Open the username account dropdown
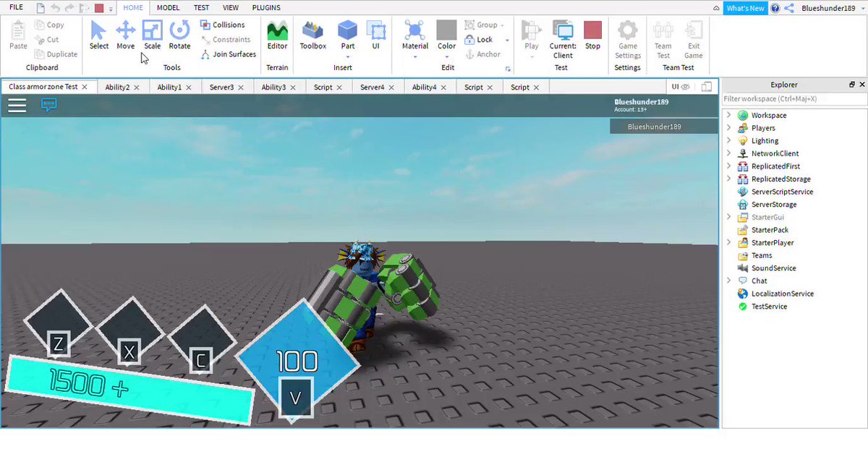Screen dimensions: 868x449 point(864,8)
